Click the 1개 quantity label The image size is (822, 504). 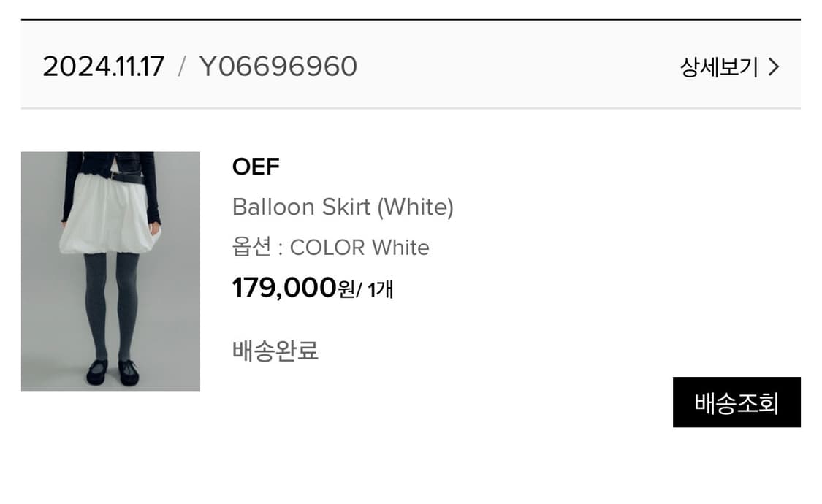(380, 289)
